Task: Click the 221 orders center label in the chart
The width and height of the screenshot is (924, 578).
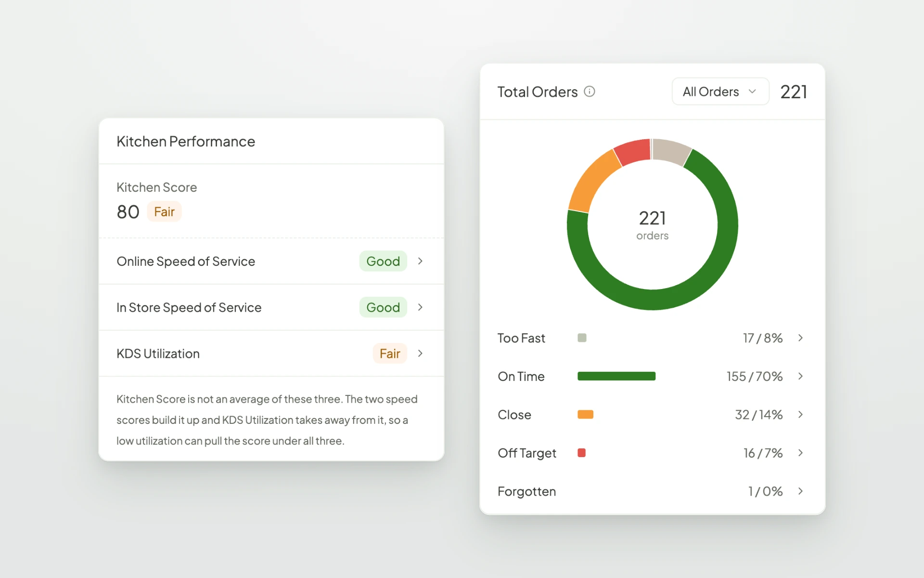Action: coord(653,225)
